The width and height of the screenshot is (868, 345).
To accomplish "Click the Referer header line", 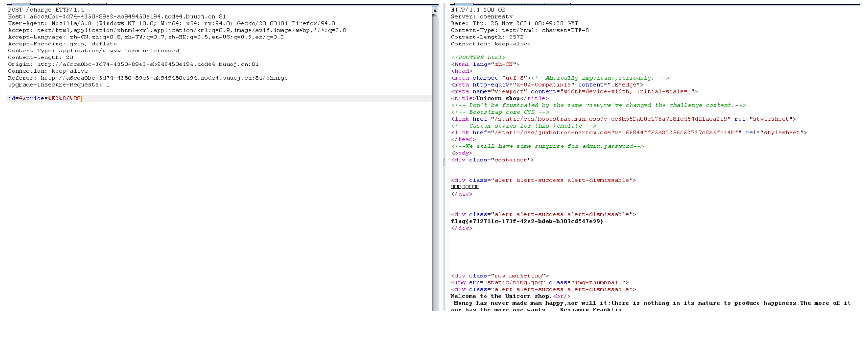I will [x=148, y=78].
